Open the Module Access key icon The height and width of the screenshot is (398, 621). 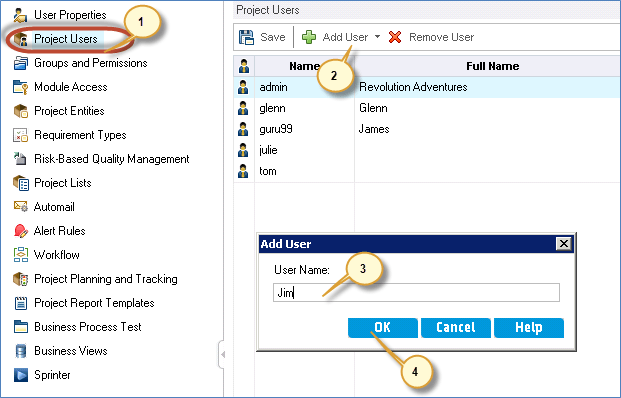[x=21, y=87]
